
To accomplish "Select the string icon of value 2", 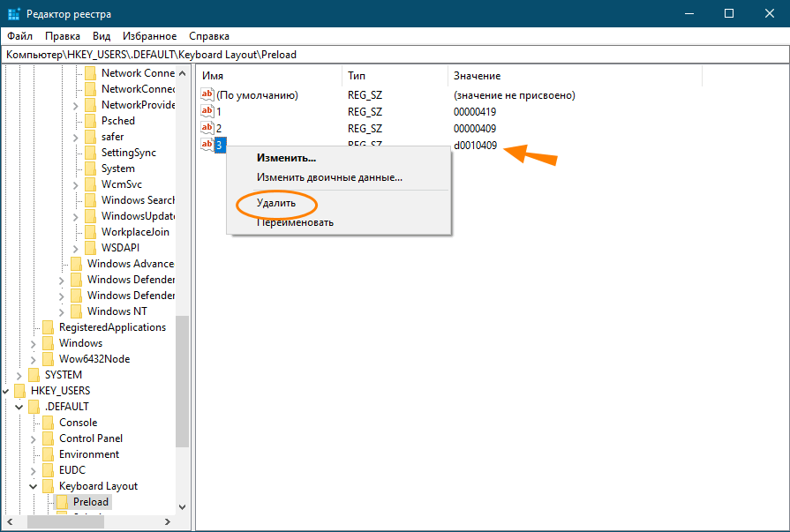I will coord(207,128).
